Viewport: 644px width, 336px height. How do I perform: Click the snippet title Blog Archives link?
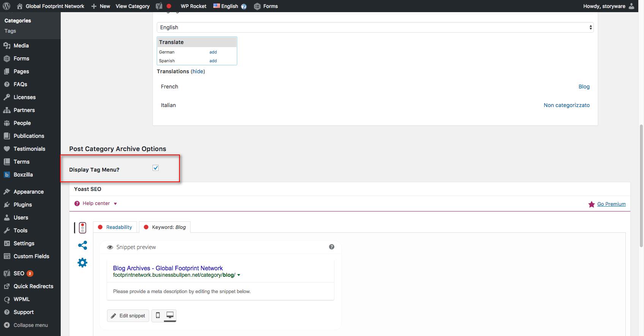tap(168, 268)
